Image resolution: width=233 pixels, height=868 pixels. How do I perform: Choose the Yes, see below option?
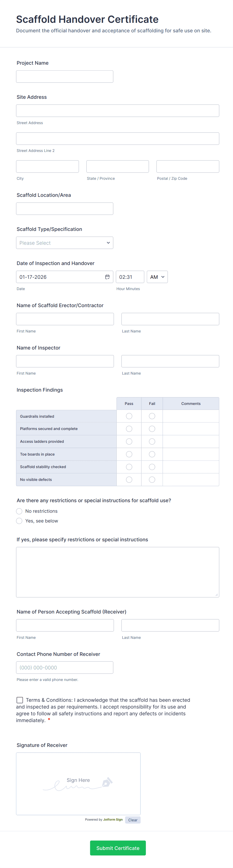[19, 520]
